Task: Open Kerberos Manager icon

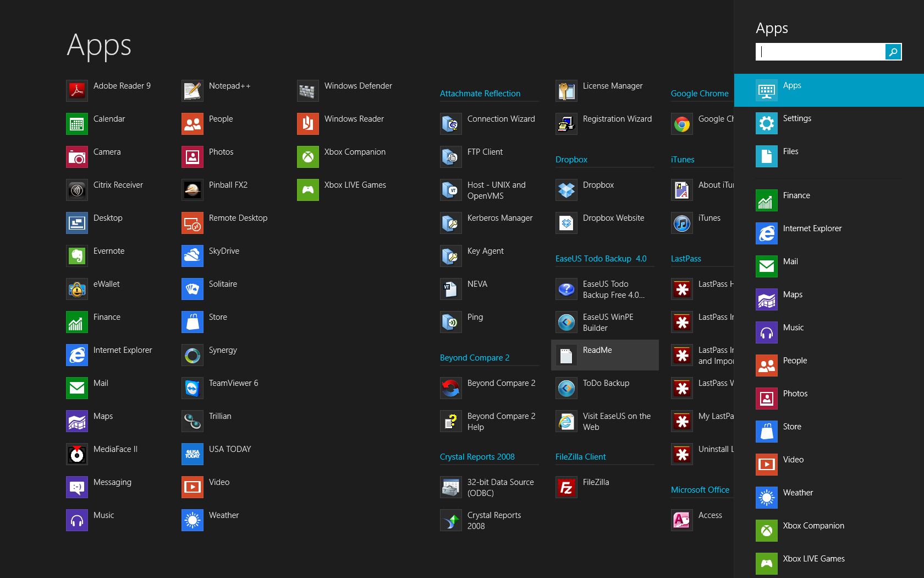Action: (451, 223)
